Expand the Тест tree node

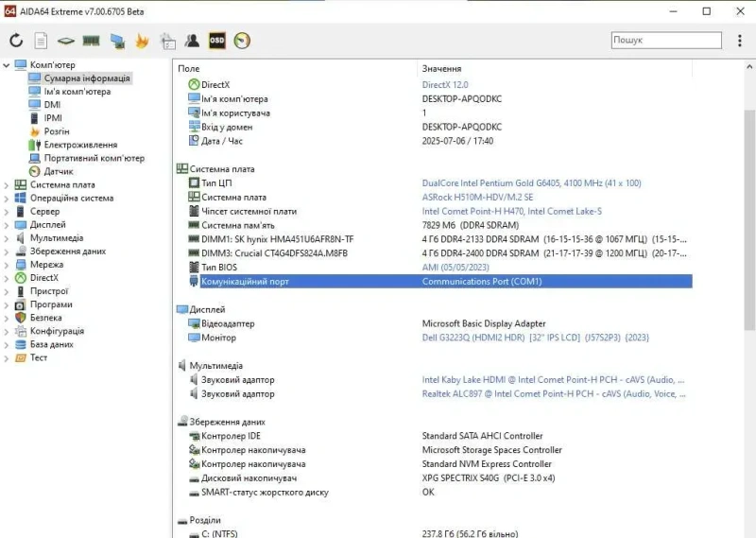7,358
